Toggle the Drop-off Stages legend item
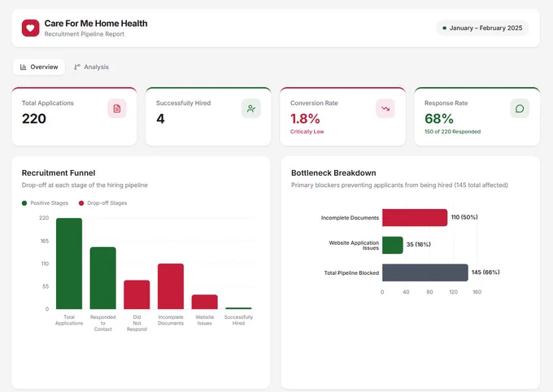The width and height of the screenshot is (553, 392). tap(102, 203)
